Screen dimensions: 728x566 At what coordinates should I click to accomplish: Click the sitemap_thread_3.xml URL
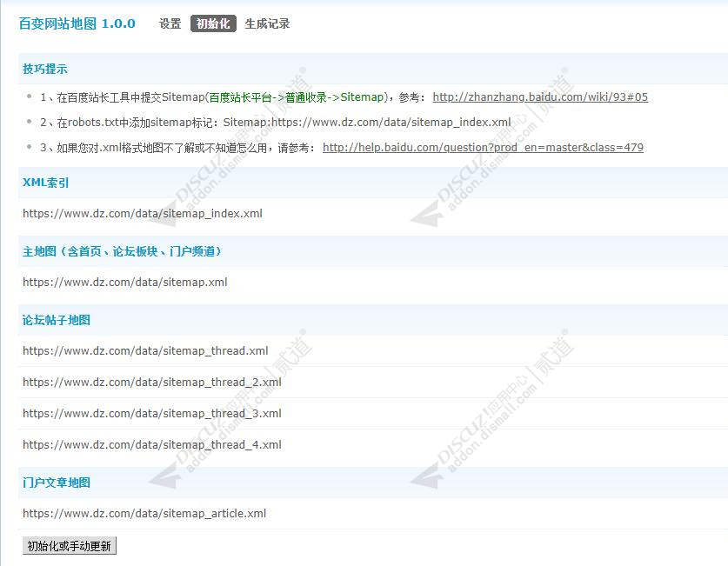(152, 413)
